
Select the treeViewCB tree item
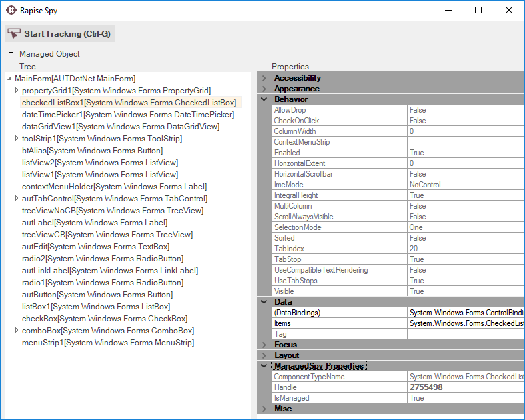tap(107, 235)
